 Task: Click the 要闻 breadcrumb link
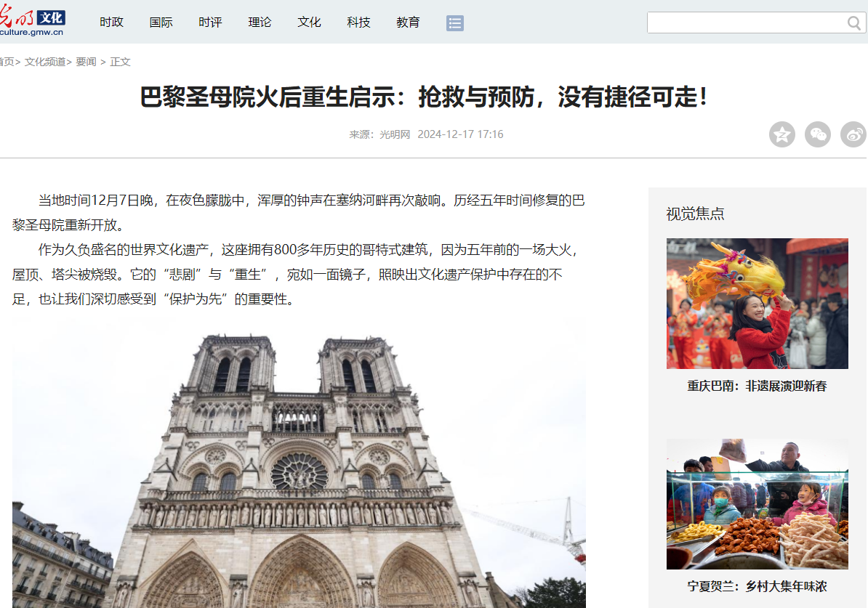click(x=86, y=62)
